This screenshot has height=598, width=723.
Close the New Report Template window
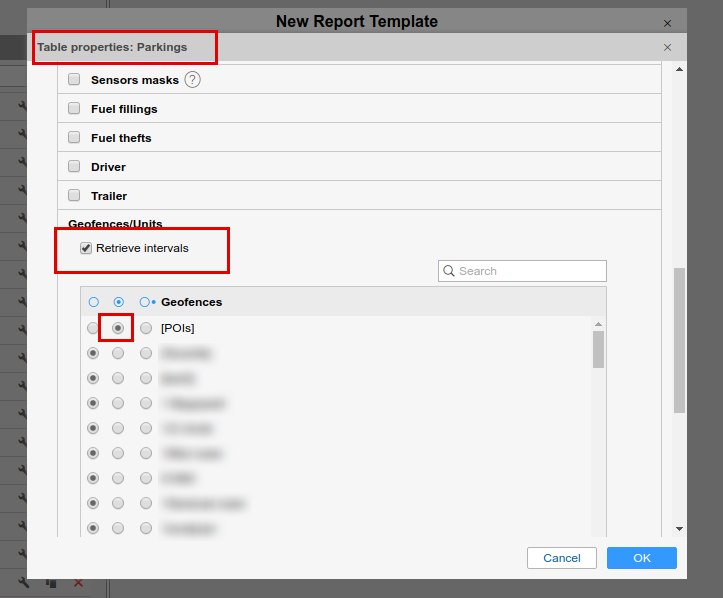coord(667,22)
